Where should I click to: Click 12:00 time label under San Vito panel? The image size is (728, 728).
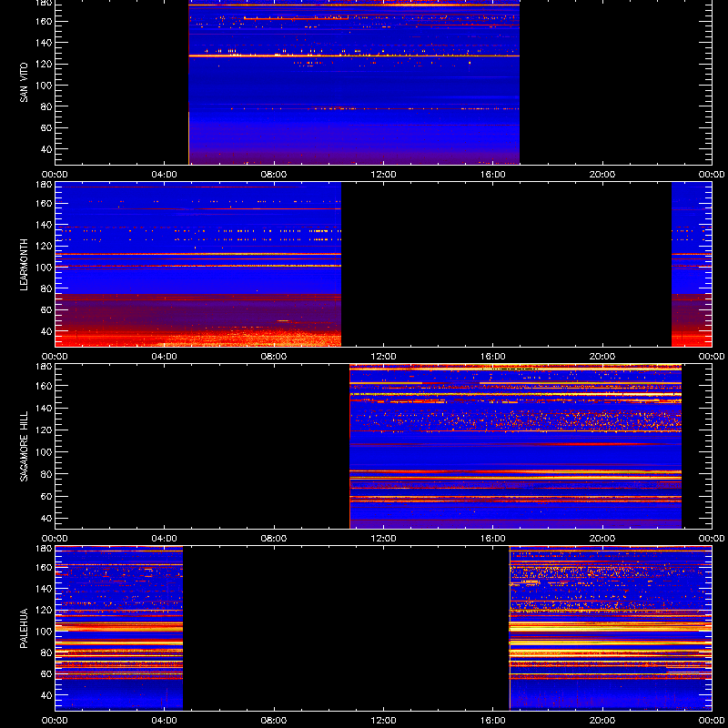383,175
